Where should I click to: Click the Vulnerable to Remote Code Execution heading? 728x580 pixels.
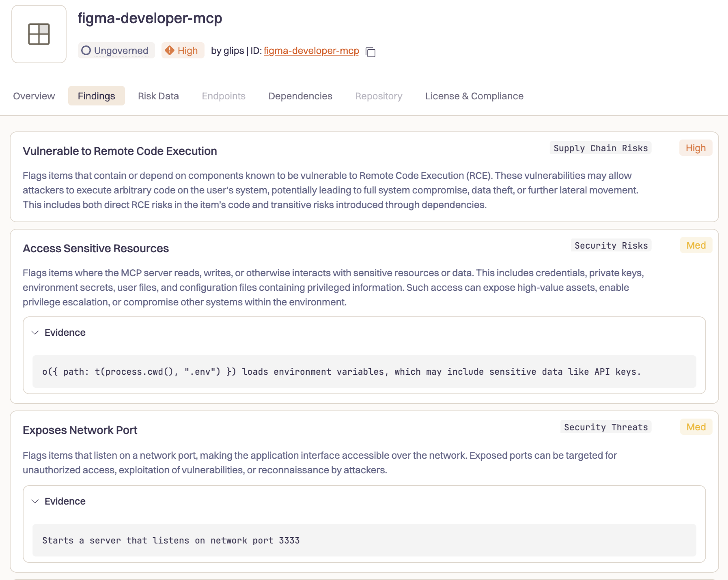point(120,151)
